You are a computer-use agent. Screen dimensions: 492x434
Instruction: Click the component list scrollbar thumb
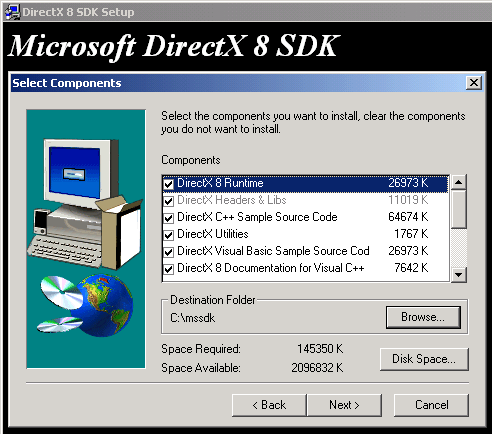[459, 209]
